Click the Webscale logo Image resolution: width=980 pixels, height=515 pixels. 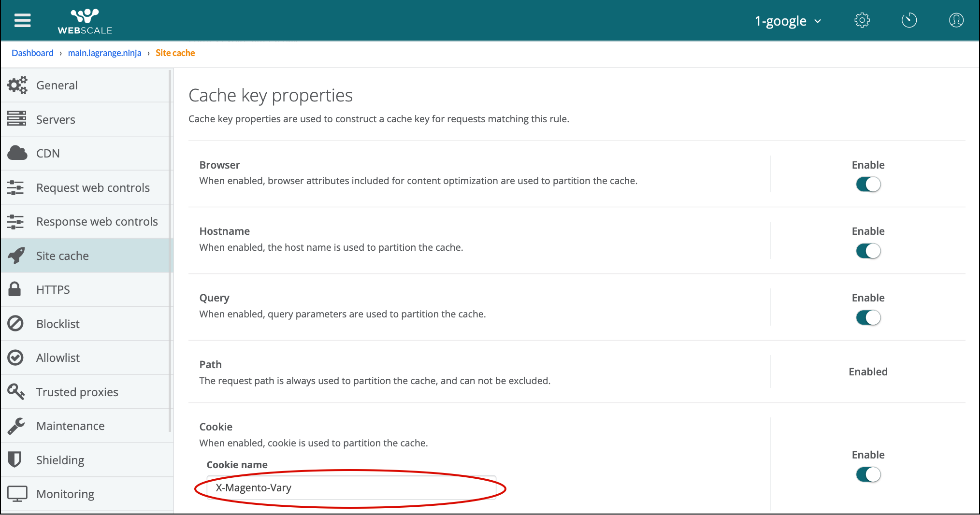pos(85,21)
